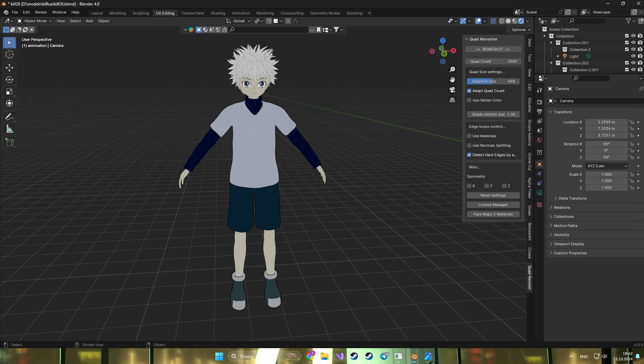Image resolution: width=644 pixels, height=364 pixels.
Task: Open the Render menu
Action: [41, 12]
